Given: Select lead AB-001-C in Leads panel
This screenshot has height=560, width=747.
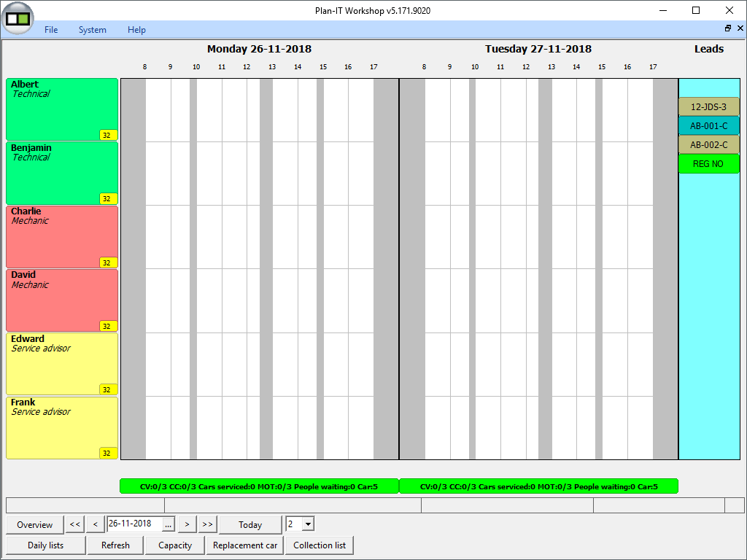Looking at the screenshot, I should (708, 126).
